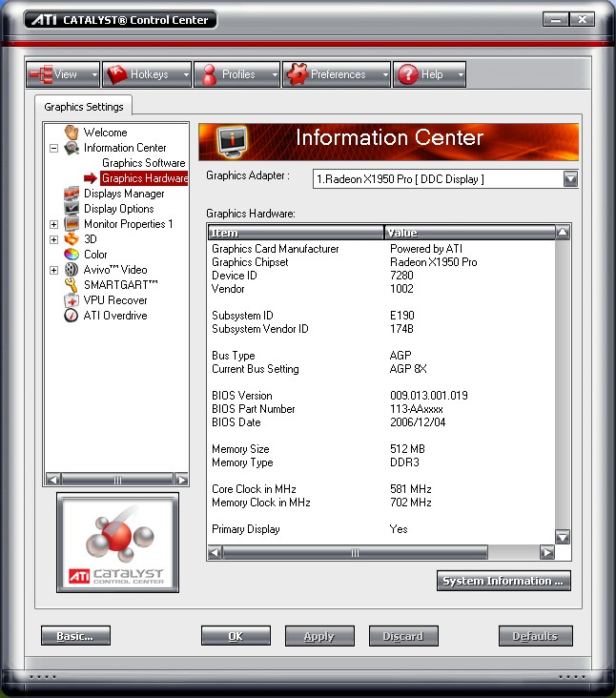Open the Preferences dropdown arrow
The width and height of the screenshot is (616, 698).
pos(385,74)
